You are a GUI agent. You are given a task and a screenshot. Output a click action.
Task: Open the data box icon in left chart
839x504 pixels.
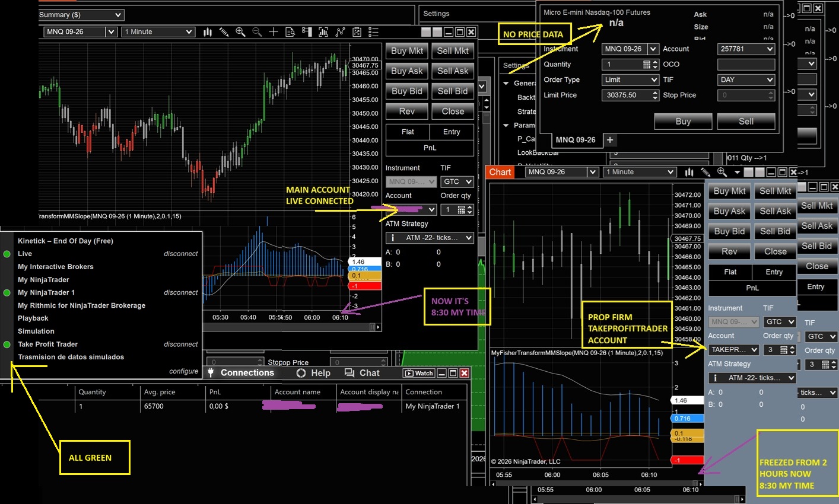(x=290, y=32)
